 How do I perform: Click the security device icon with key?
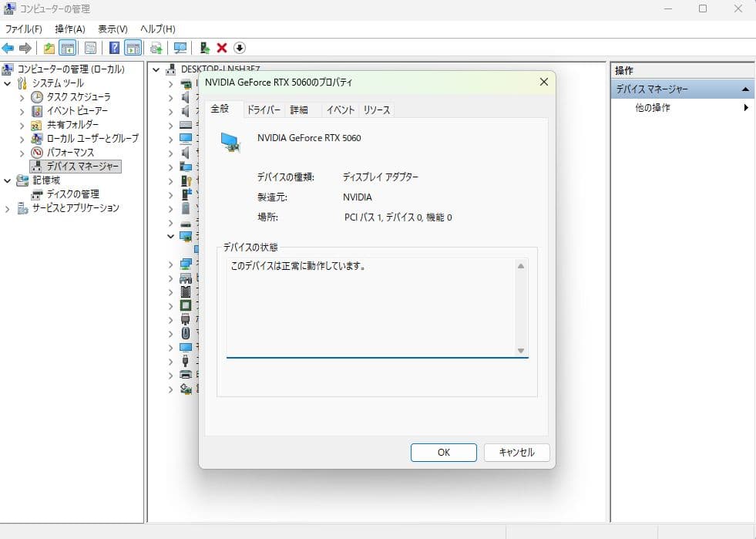186,180
